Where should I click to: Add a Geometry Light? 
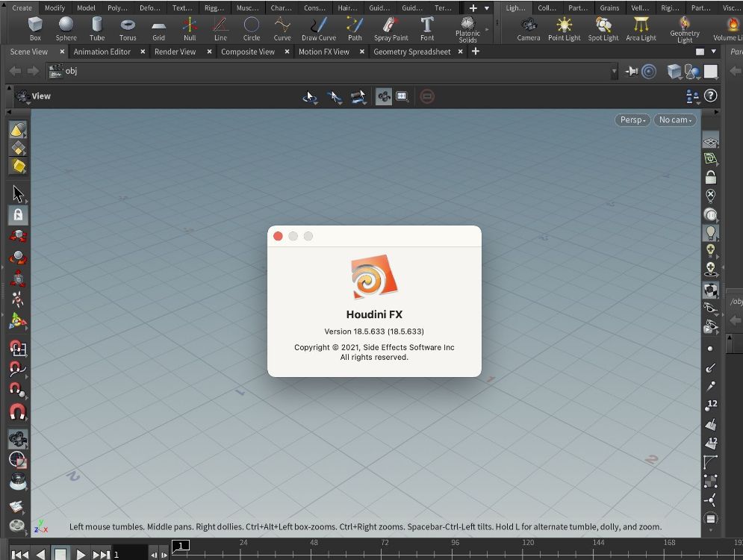(x=684, y=29)
